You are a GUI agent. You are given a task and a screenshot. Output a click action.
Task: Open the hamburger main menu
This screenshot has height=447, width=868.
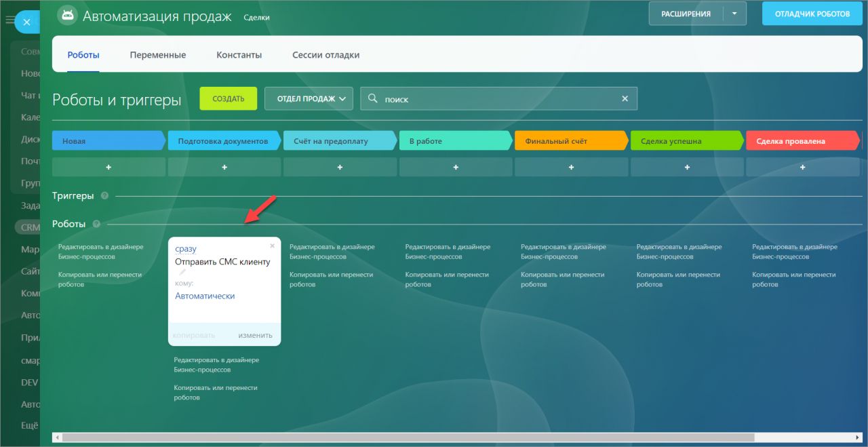click(x=9, y=20)
